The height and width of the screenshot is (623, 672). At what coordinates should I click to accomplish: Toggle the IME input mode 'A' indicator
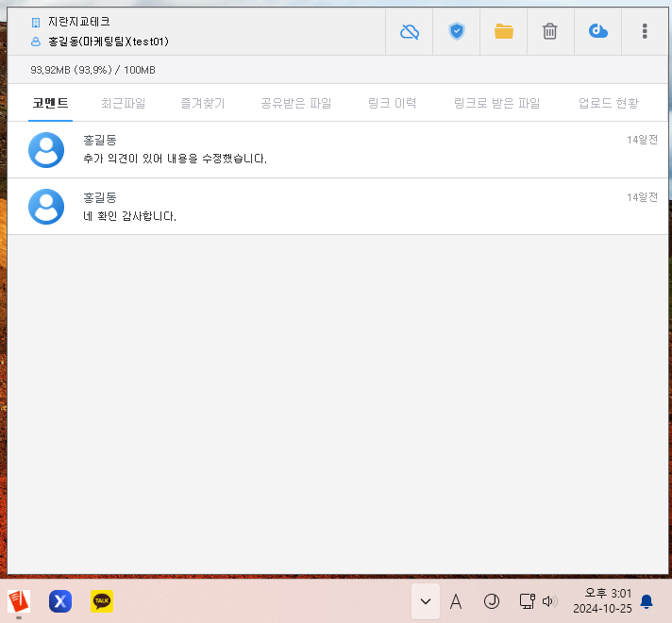pyautogui.click(x=456, y=601)
